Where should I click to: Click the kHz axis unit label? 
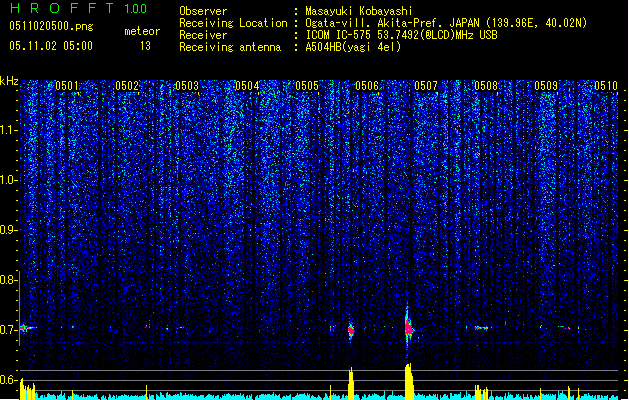coord(9,81)
